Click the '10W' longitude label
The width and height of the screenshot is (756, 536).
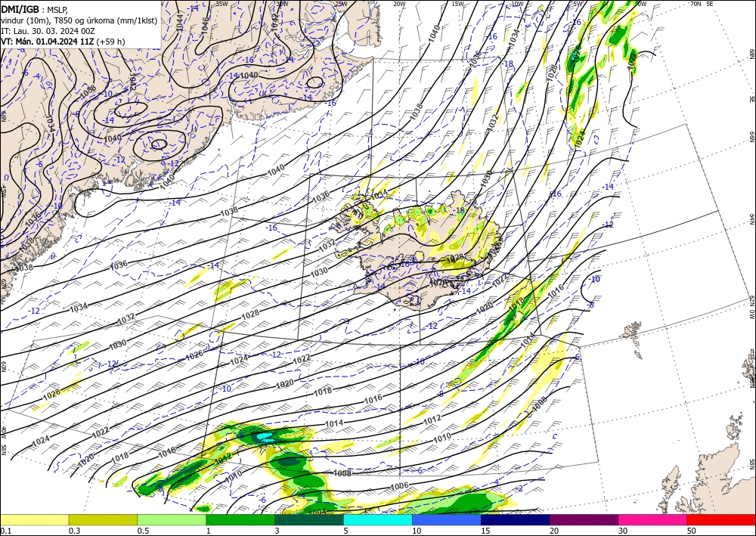point(517,4)
